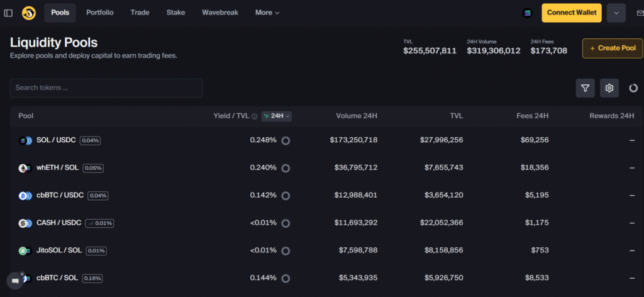The width and height of the screenshot is (644, 297).
Task: Open the chat support bubble
Action: tap(15, 281)
